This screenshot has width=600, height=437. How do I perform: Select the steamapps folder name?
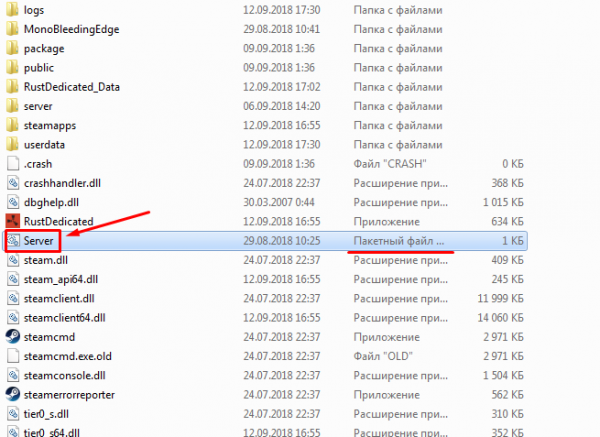point(50,126)
